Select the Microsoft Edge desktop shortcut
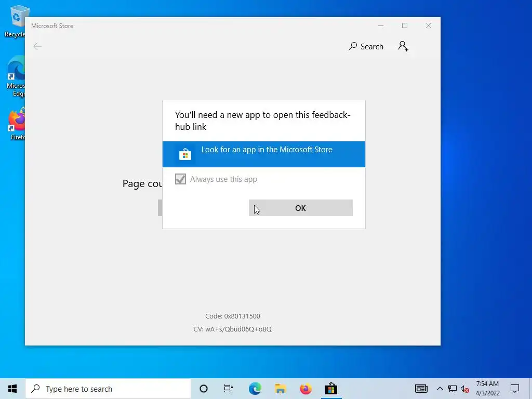The width and height of the screenshot is (532, 399). tap(16, 76)
